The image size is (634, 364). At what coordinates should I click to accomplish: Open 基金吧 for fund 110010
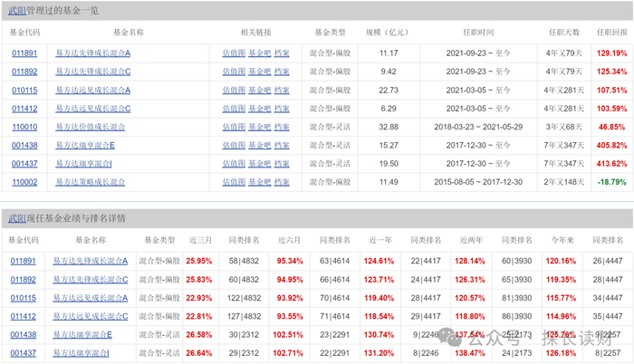click(x=259, y=127)
